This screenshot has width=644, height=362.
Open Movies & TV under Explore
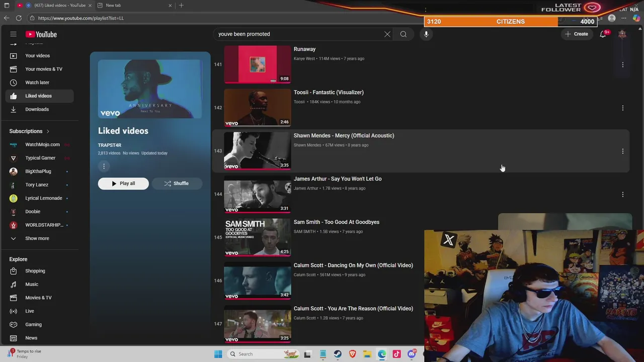pyautogui.click(x=39, y=298)
